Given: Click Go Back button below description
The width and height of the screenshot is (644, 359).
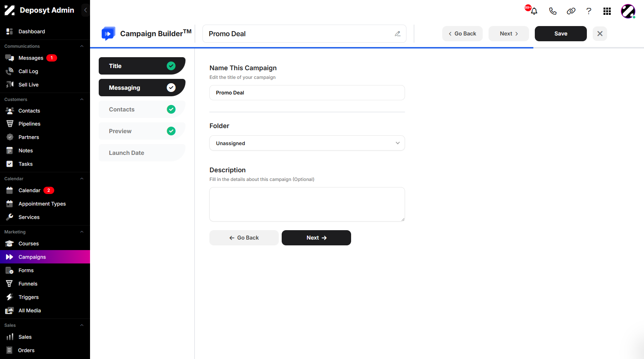Looking at the screenshot, I should tap(244, 238).
